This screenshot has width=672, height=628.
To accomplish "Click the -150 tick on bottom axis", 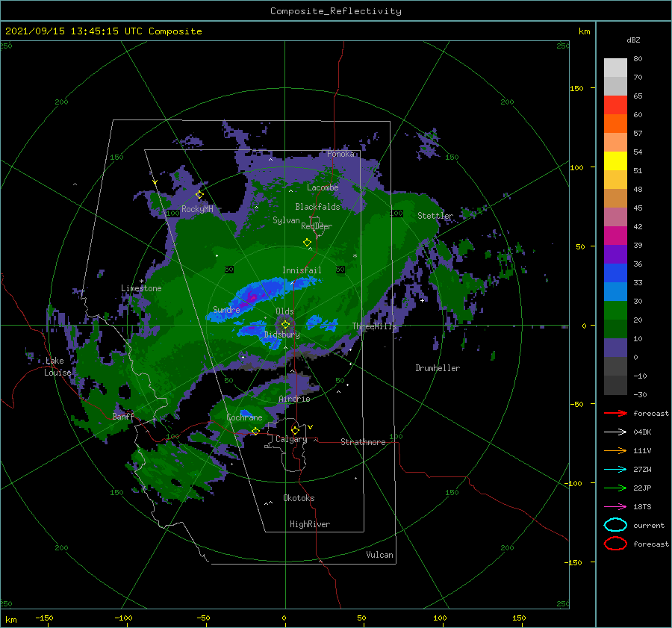I will point(44,618).
